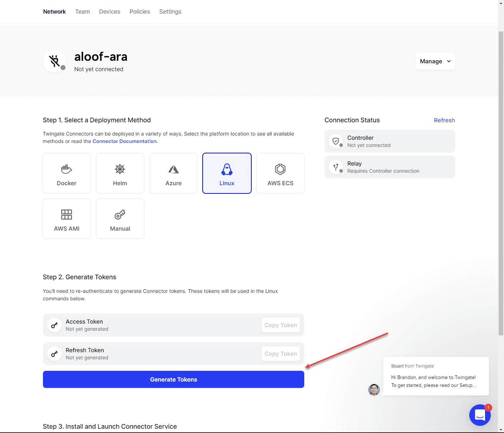Choose the AWS ECS deployment option
Image resolution: width=504 pixels, height=433 pixels.
point(280,173)
